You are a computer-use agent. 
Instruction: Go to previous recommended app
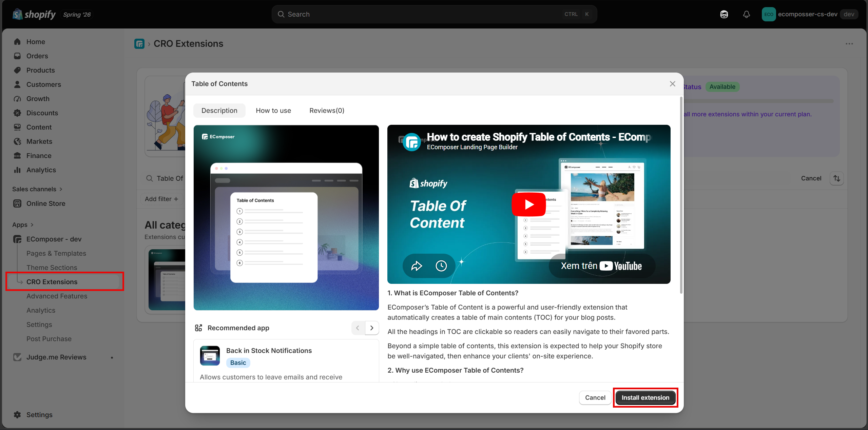point(358,328)
